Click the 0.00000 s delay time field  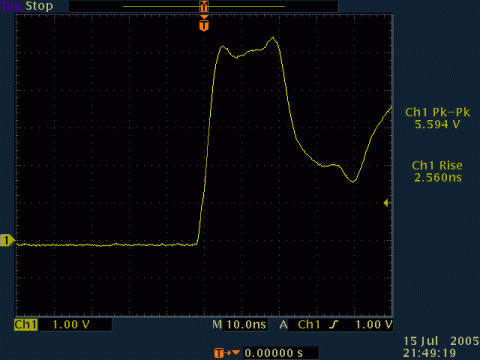[x=274, y=353]
